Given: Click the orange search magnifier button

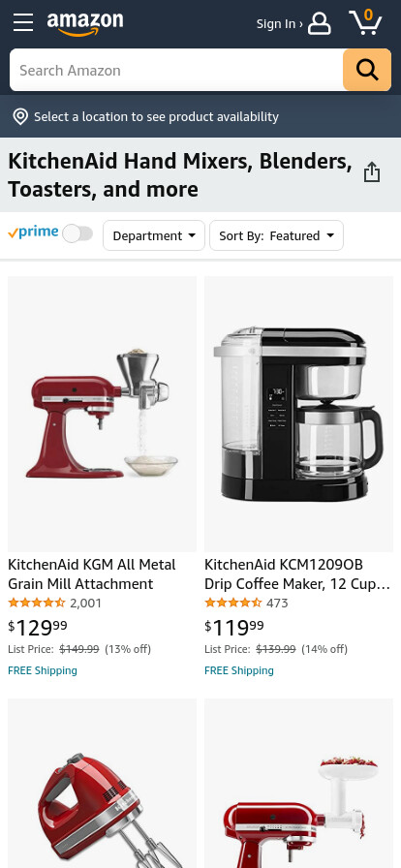Looking at the screenshot, I should tap(367, 70).
